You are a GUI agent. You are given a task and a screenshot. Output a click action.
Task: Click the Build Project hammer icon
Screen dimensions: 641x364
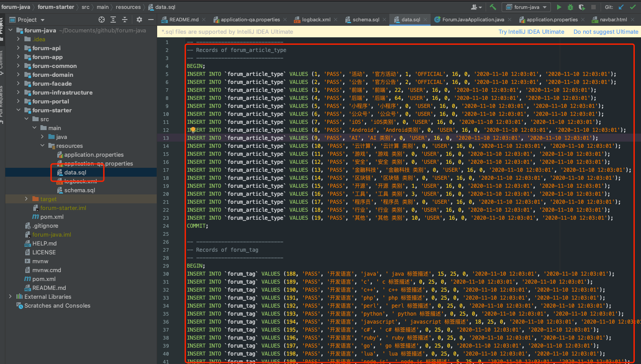point(493,7)
